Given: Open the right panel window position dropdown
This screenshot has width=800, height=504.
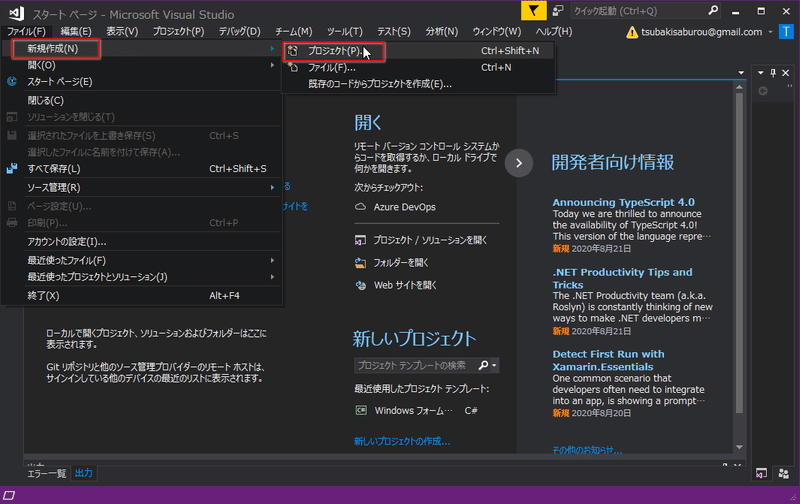Looking at the screenshot, I should pyautogui.click(x=760, y=73).
